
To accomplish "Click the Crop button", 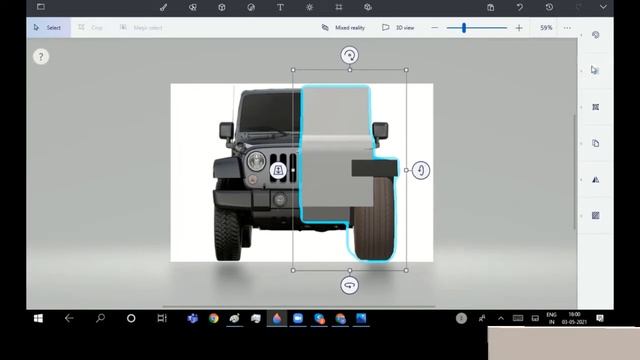I will (x=91, y=27).
